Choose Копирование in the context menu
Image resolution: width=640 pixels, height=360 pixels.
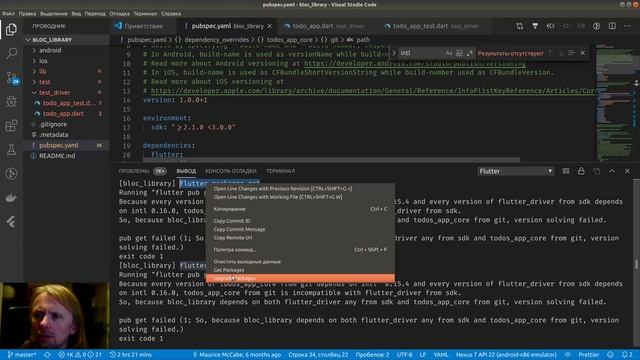point(300,209)
